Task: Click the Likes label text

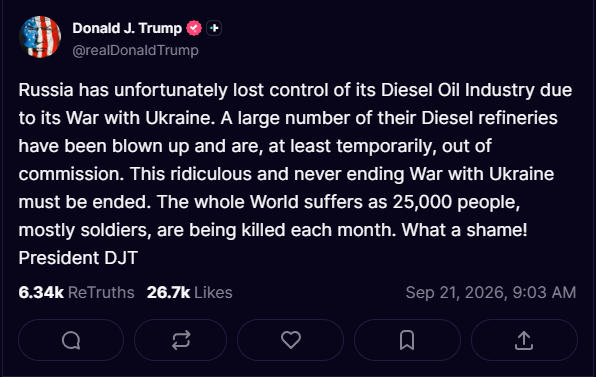Action: point(213,292)
